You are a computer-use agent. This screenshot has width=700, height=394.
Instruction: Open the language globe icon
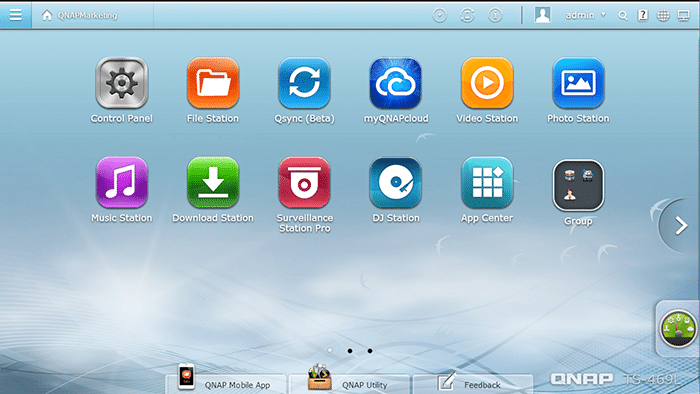[x=663, y=16]
